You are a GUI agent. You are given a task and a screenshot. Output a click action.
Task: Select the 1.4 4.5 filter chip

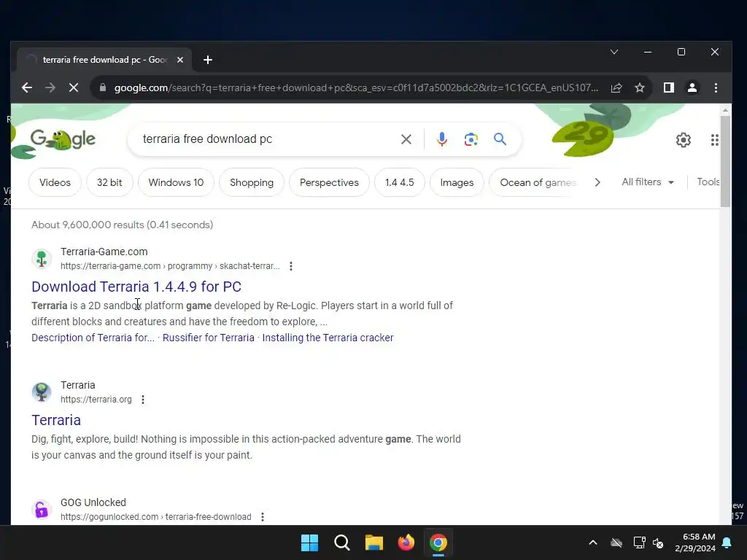click(x=399, y=182)
